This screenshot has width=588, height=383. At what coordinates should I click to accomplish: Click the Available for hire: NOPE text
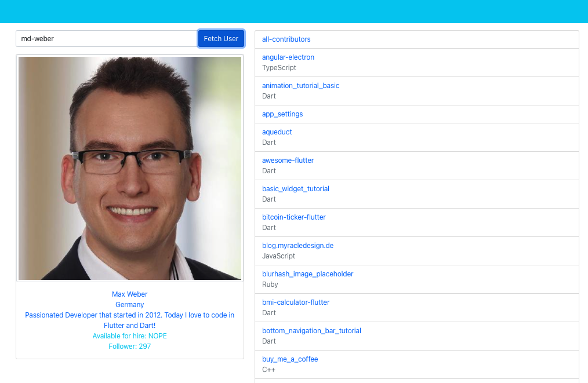[130, 336]
